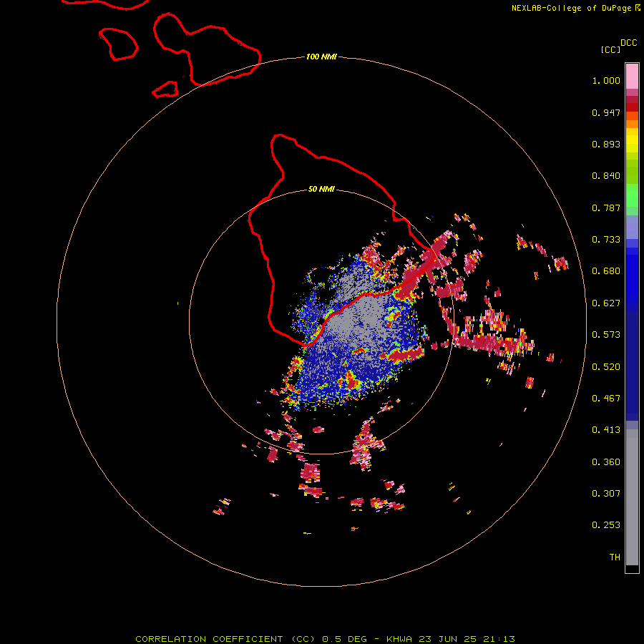Click the CORRELATION COEFFICIENT (CC) caption text
The width and height of the screenshot is (644, 644).
[225, 639]
